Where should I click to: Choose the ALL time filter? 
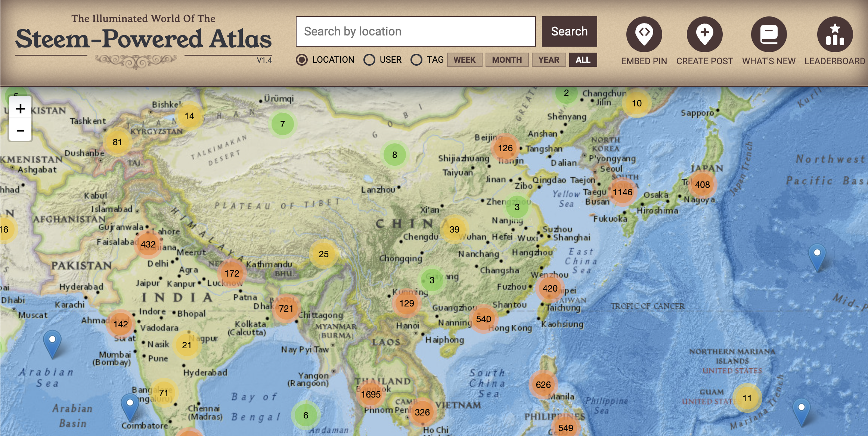(x=583, y=60)
